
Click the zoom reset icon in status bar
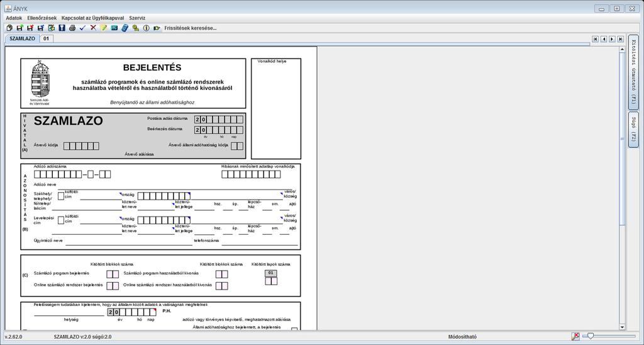pos(576,336)
